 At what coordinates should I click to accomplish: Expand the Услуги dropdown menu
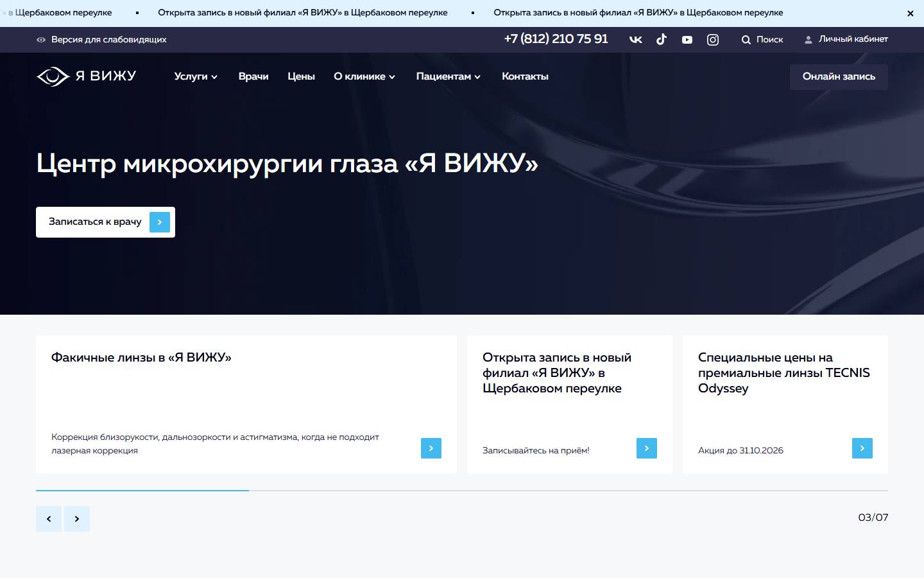(x=196, y=76)
